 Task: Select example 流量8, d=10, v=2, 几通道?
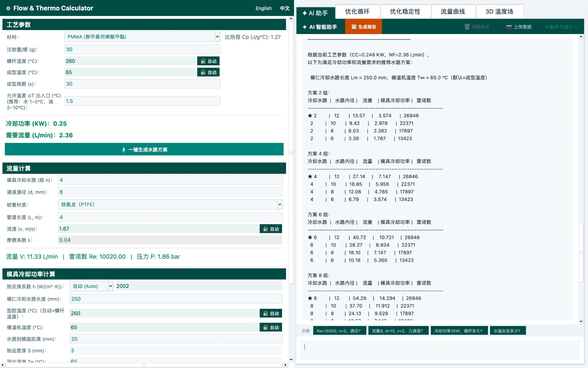[x=398, y=331]
